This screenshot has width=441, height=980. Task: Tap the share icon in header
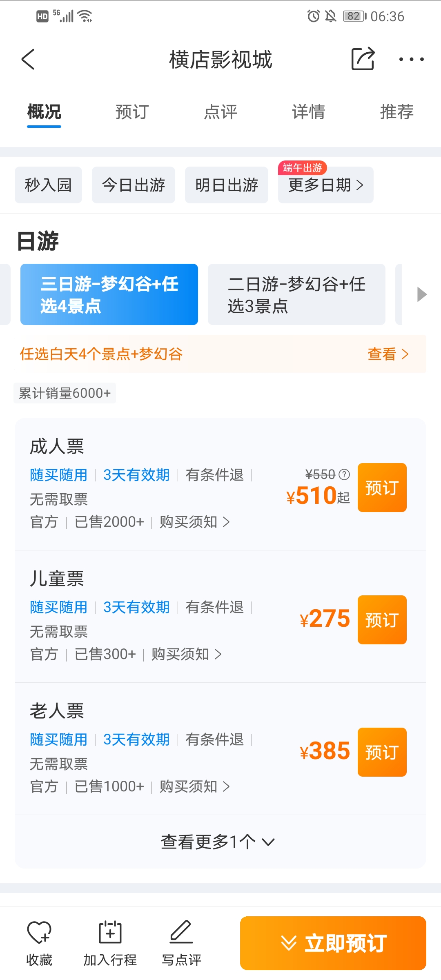(363, 59)
